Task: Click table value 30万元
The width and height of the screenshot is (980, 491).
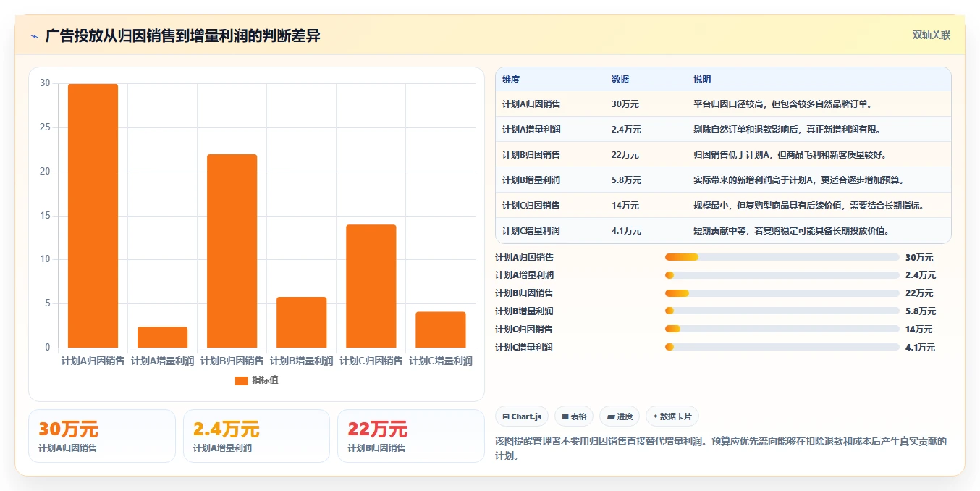Action: (x=625, y=104)
